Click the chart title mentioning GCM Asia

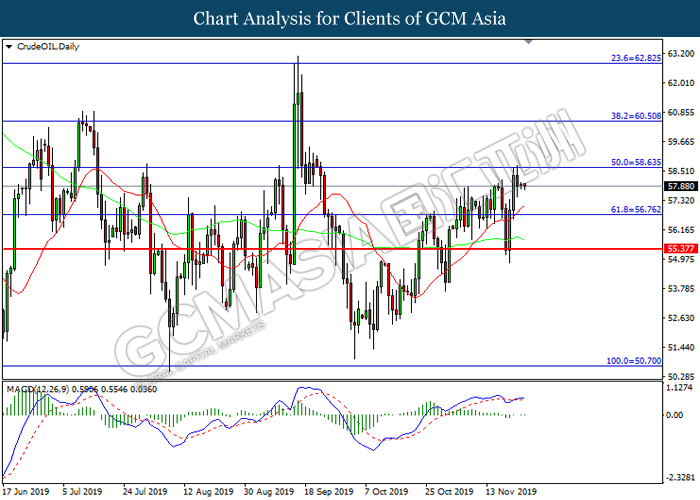click(x=350, y=18)
